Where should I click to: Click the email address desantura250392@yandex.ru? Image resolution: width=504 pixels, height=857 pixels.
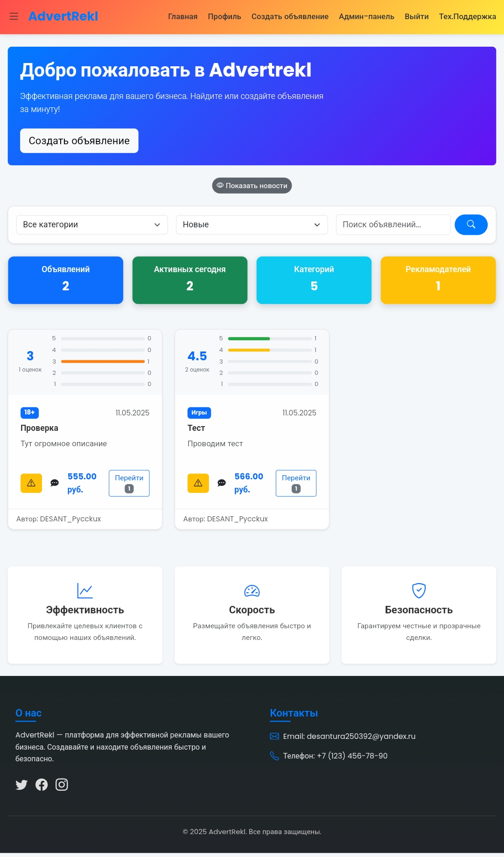click(x=361, y=736)
